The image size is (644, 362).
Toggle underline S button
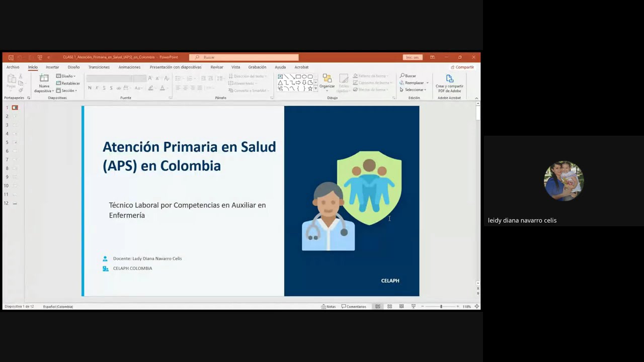[x=104, y=88]
